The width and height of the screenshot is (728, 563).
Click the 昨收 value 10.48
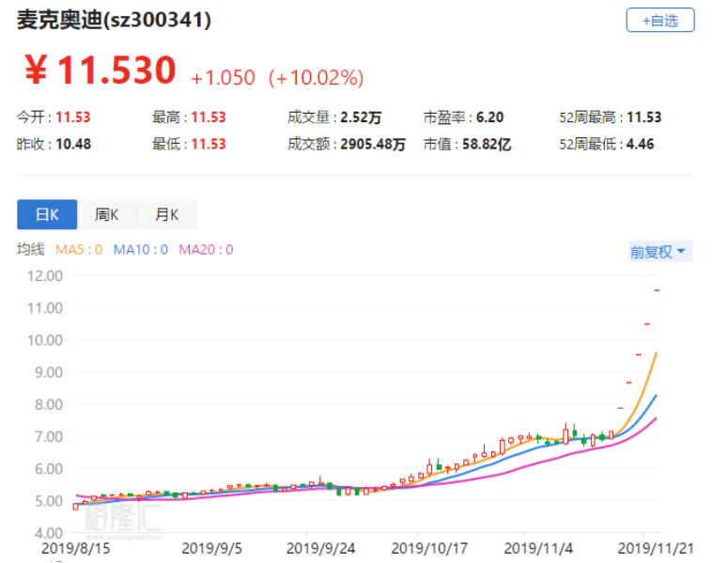pyautogui.click(x=73, y=144)
